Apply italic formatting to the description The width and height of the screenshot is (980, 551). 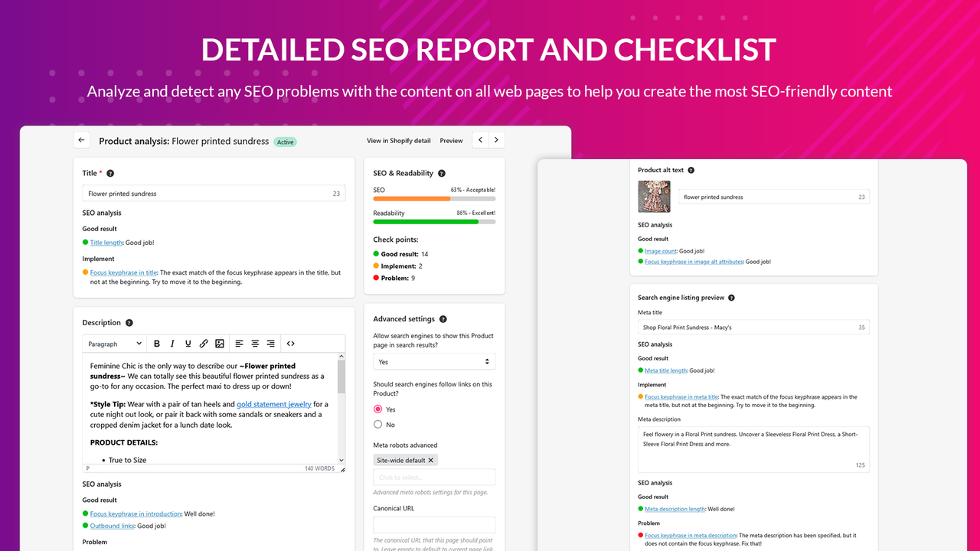click(x=171, y=343)
